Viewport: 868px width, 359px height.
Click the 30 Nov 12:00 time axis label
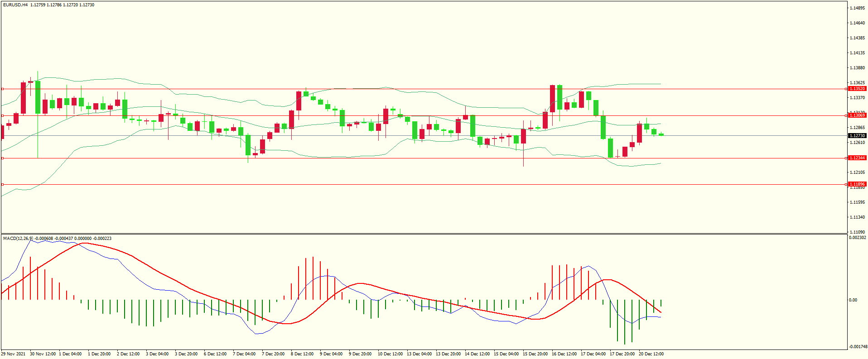pos(43,354)
